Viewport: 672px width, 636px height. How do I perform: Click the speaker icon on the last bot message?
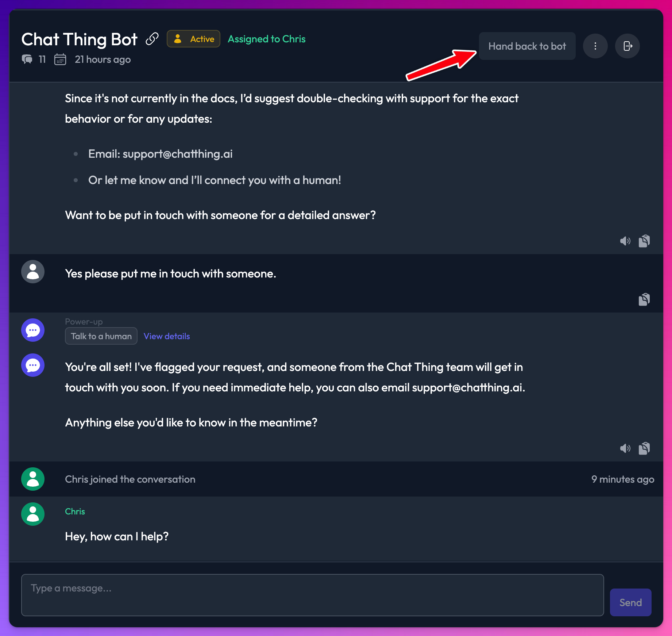[x=625, y=448]
